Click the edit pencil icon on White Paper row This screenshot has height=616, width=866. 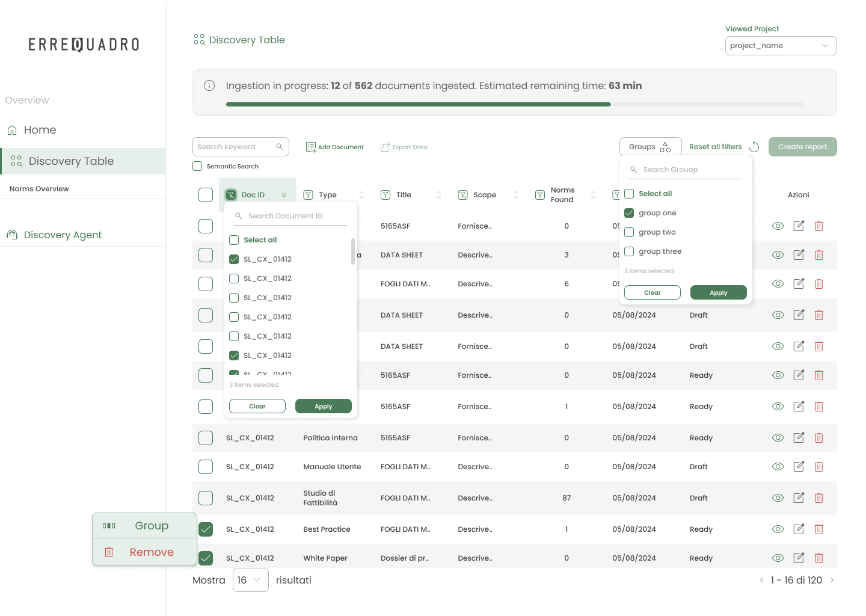799,558
